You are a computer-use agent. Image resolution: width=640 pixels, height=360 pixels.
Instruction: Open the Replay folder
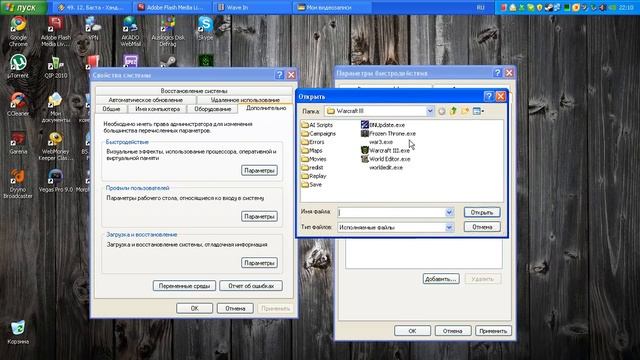[x=314, y=176]
